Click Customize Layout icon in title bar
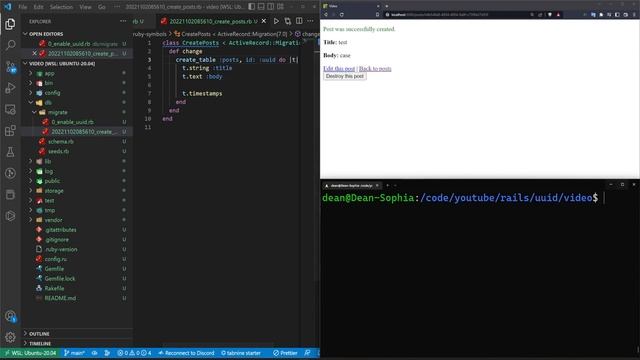Image resolution: width=640 pixels, height=360 pixels. click(280, 7)
